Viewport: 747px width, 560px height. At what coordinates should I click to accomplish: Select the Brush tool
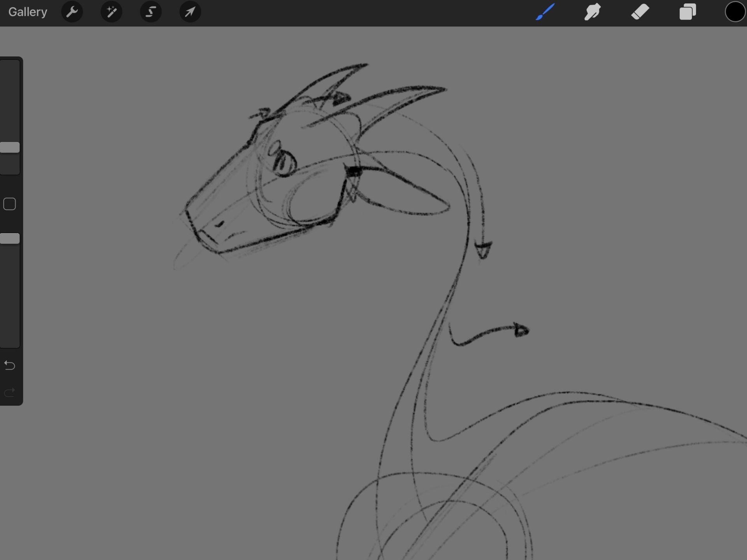[x=545, y=12]
